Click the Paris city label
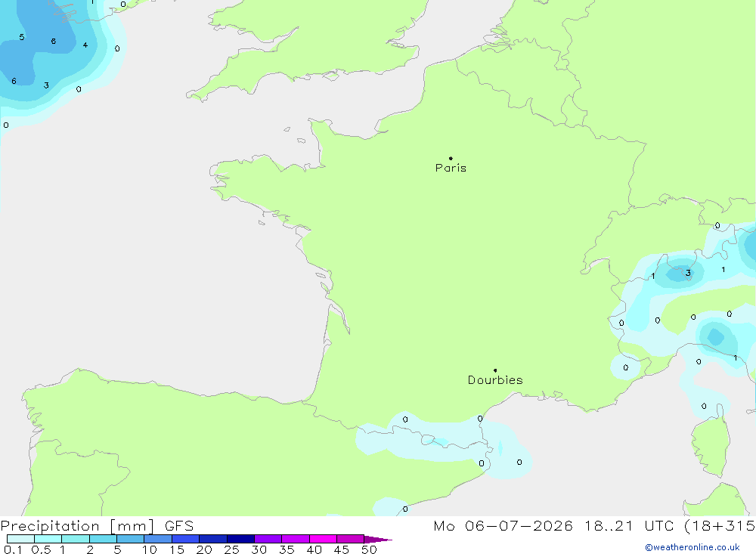This screenshot has width=756, height=554. (451, 169)
